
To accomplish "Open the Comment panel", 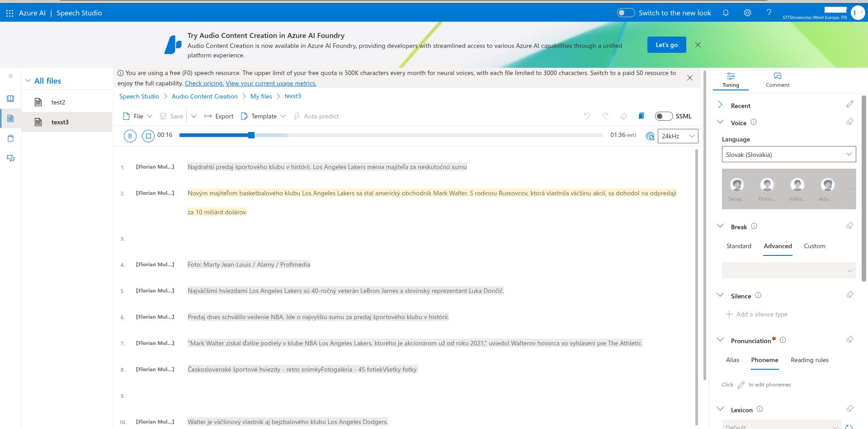I will (777, 80).
